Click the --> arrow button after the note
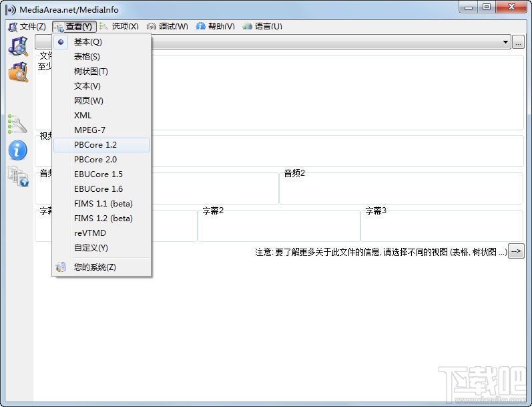The width and height of the screenshot is (532, 407). (516, 251)
